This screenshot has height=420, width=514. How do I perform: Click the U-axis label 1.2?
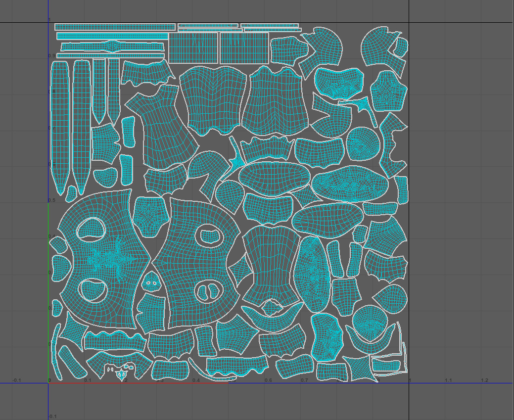484,380
